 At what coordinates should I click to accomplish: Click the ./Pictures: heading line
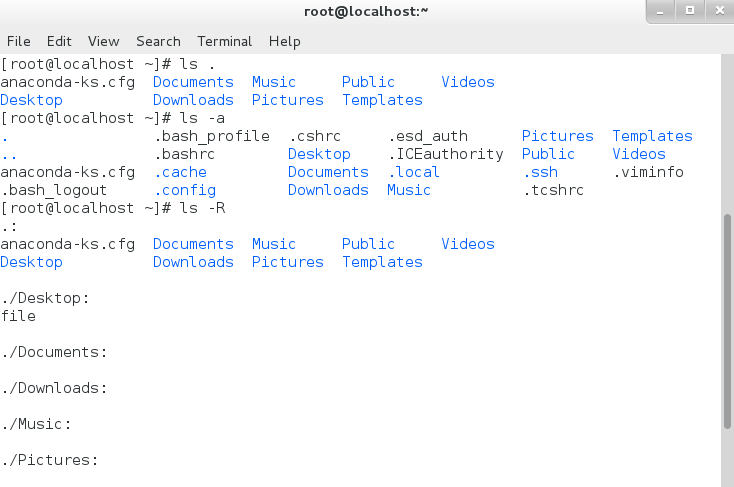[x=50, y=460]
